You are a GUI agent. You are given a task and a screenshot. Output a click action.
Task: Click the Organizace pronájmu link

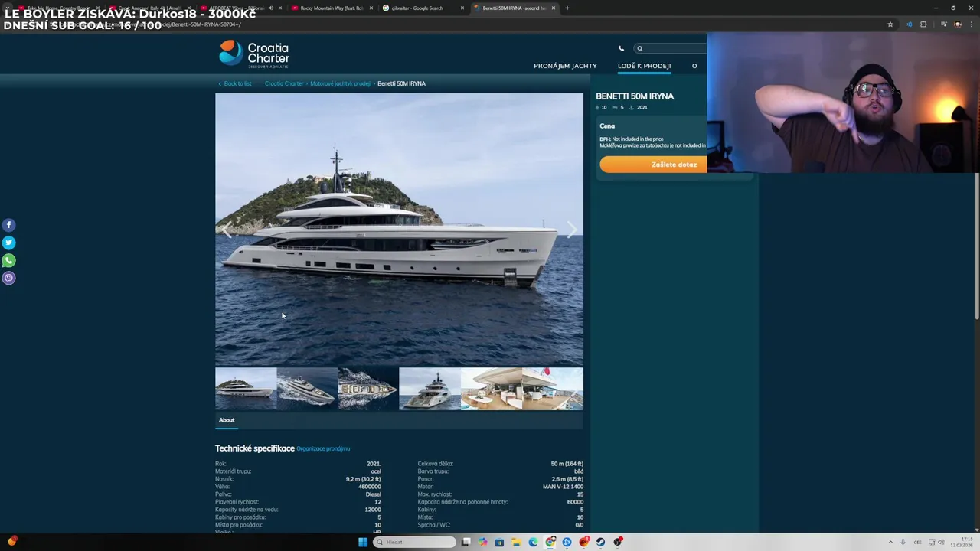[323, 448]
